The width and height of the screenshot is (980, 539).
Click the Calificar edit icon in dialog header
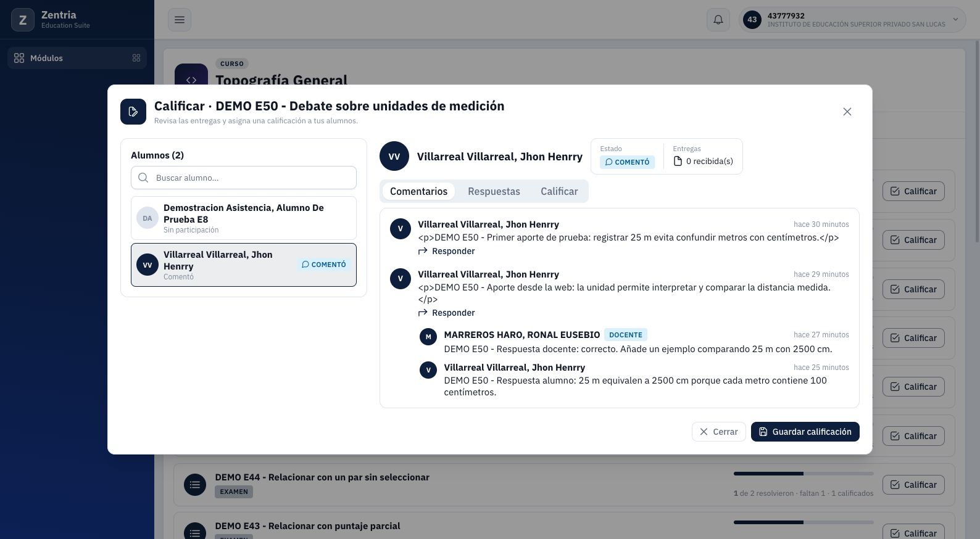(133, 112)
